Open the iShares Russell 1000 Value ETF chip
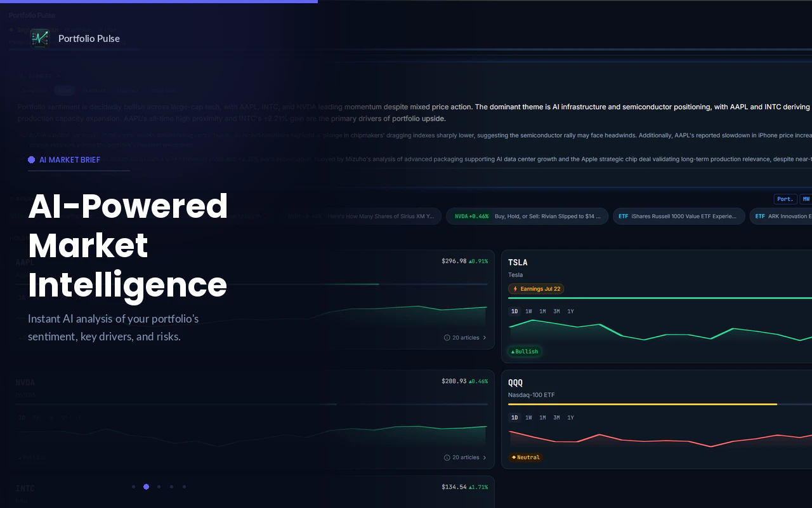The height and width of the screenshot is (508, 812). [x=679, y=217]
